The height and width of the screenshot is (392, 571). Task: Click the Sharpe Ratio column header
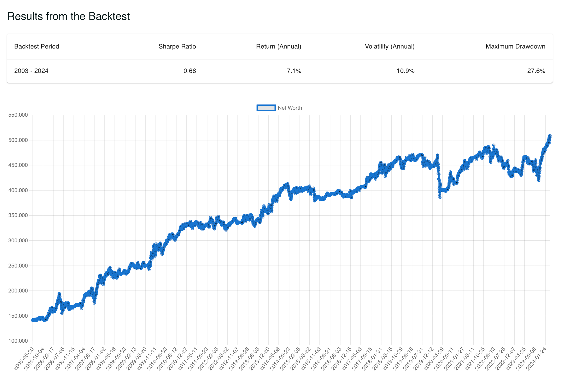[177, 47]
